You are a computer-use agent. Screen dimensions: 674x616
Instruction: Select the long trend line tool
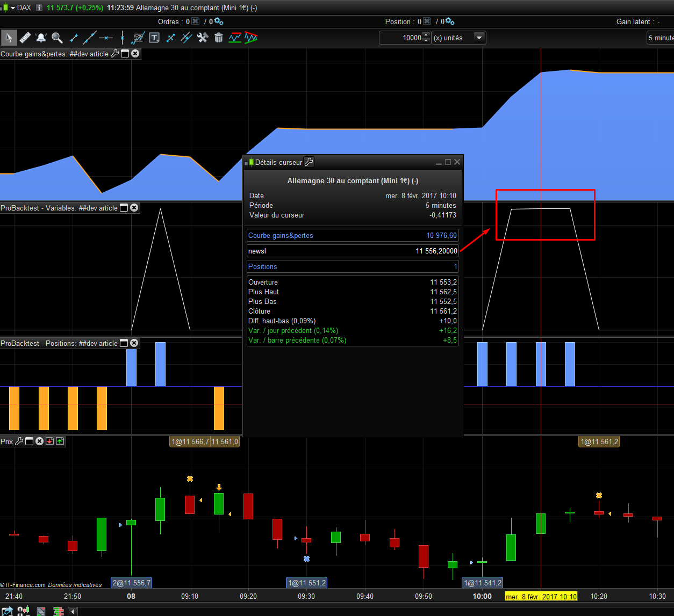pos(90,38)
